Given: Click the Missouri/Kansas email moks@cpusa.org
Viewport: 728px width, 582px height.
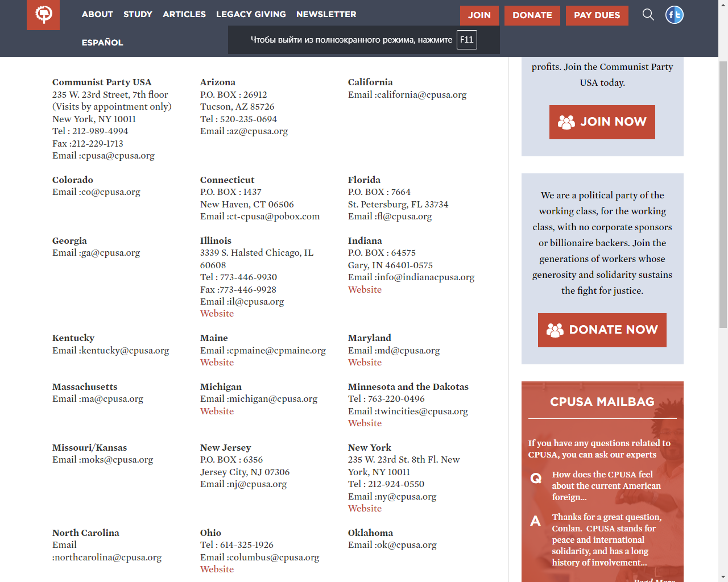Looking at the screenshot, I should pos(117,460).
